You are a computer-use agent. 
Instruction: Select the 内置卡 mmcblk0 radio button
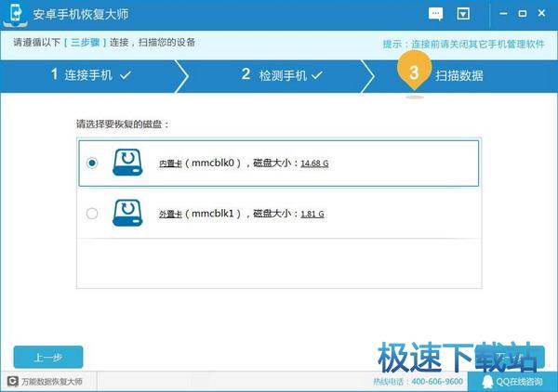pyautogui.click(x=92, y=163)
